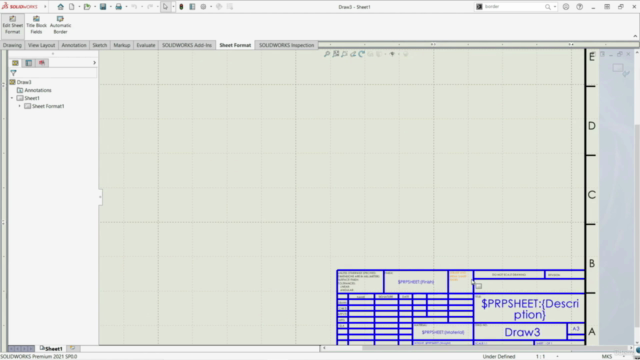Click the MKS units status entry
The height and width of the screenshot is (360, 640).
(x=607, y=356)
